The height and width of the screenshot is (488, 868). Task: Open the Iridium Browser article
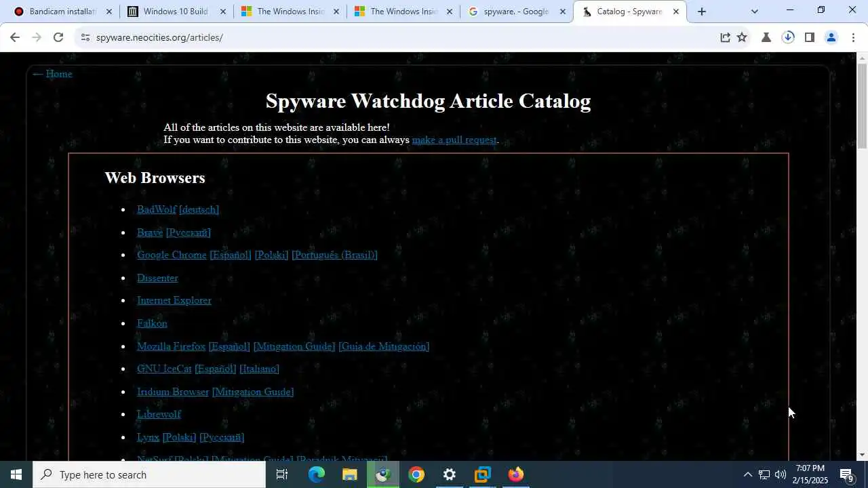[x=173, y=392]
